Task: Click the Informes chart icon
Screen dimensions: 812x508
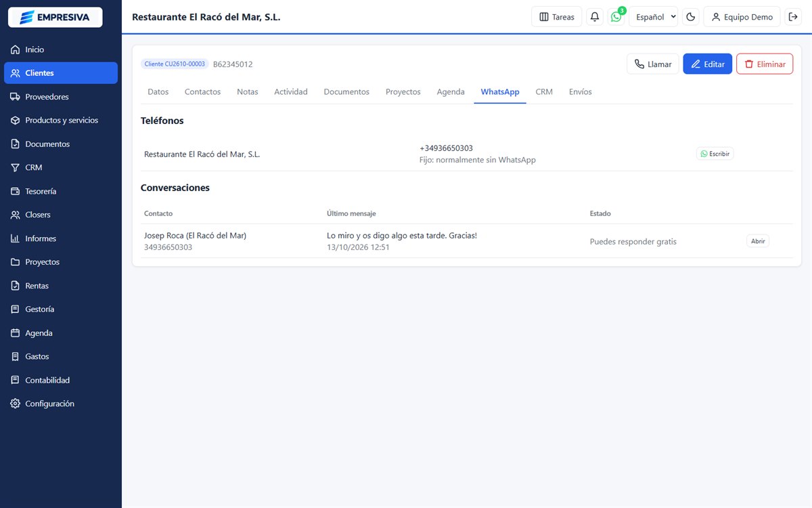Action: click(x=15, y=238)
